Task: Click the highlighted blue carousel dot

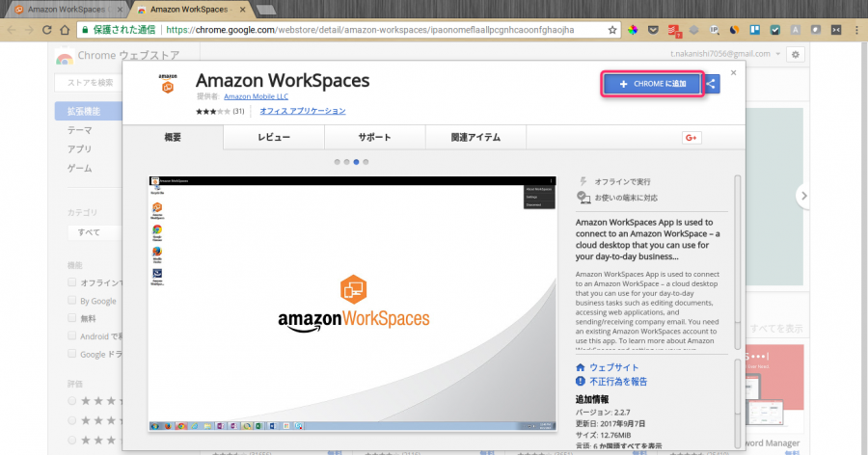Action: click(356, 162)
